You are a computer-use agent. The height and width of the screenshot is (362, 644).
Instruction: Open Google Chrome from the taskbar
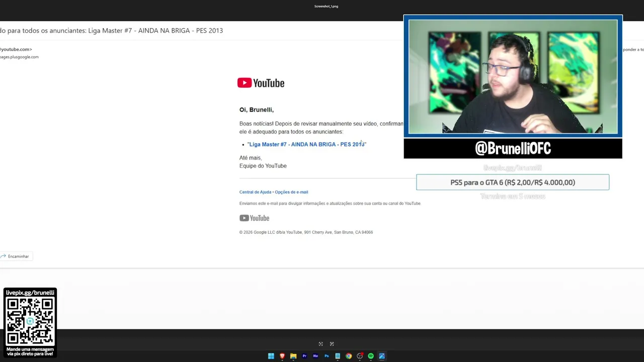click(349, 356)
